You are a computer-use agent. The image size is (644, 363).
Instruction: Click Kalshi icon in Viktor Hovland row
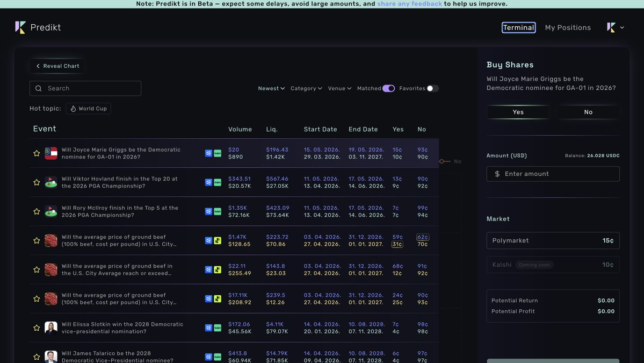pos(218,182)
